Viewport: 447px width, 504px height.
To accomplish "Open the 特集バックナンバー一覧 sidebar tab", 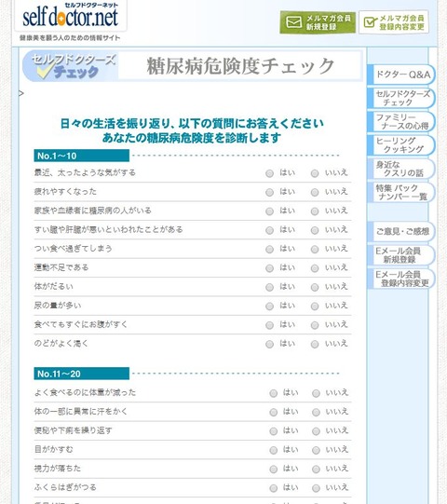I will (401, 192).
